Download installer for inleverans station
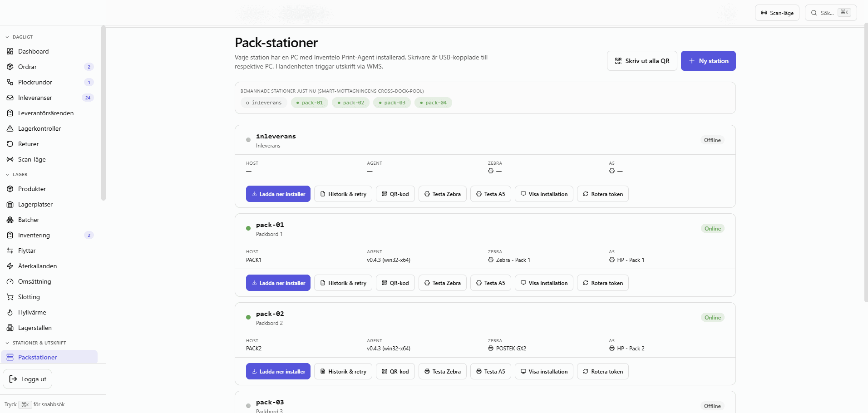 point(278,194)
